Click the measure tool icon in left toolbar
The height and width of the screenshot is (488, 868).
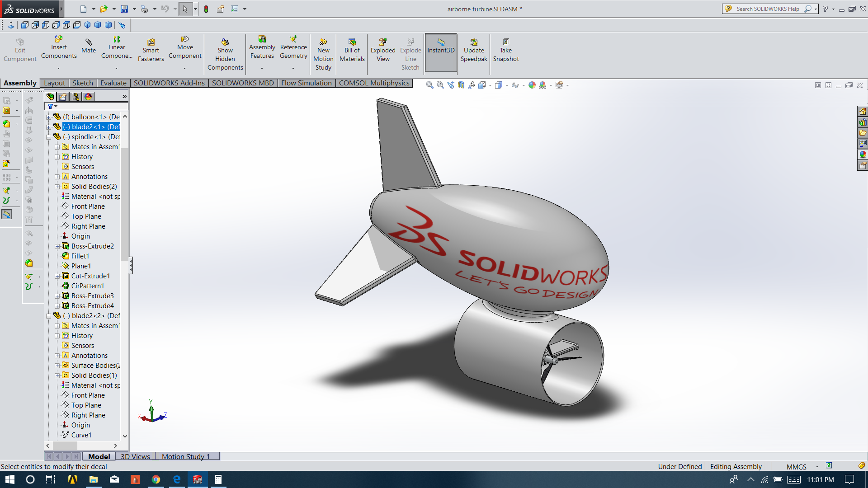(6, 214)
